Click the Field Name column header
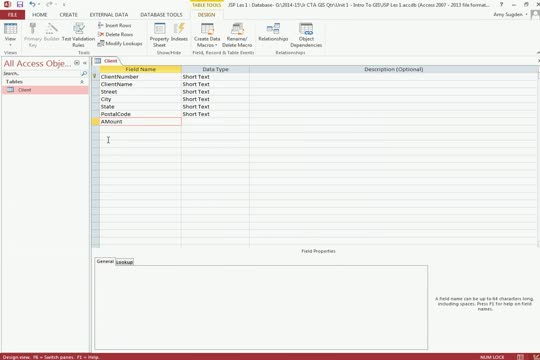This screenshot has width=540, height=360. tap(141, 69)
